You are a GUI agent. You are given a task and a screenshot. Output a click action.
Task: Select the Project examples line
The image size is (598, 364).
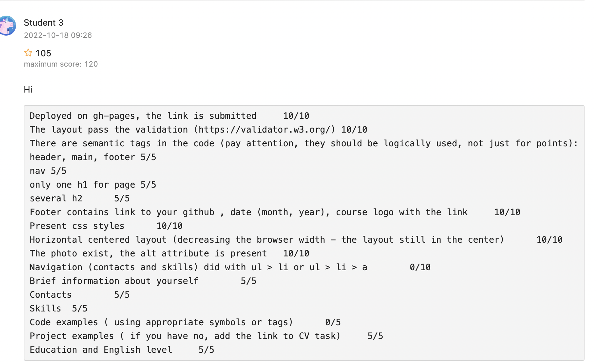coord(206,336)
